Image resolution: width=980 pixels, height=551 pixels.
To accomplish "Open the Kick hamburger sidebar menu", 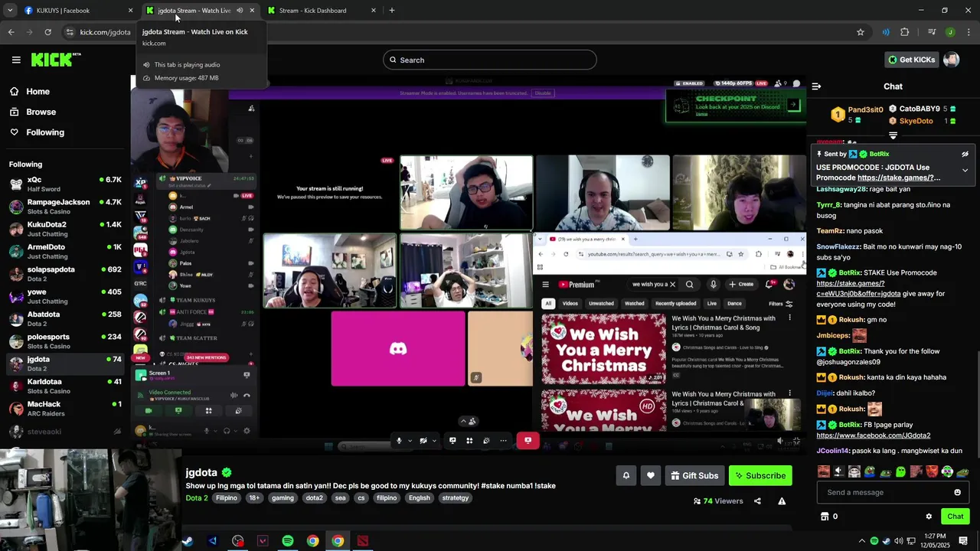I will click(x=16, y=60).
